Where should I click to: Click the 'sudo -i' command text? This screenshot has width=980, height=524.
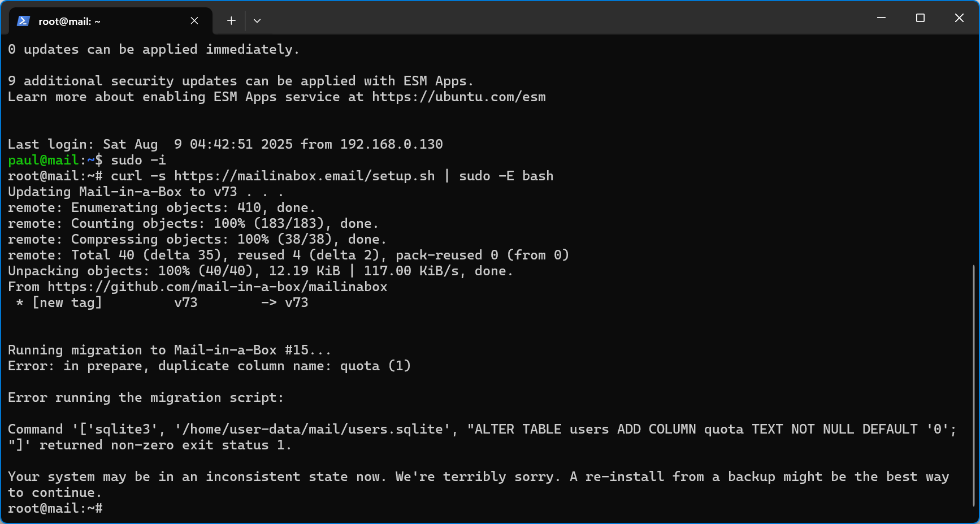click(138, 160)
